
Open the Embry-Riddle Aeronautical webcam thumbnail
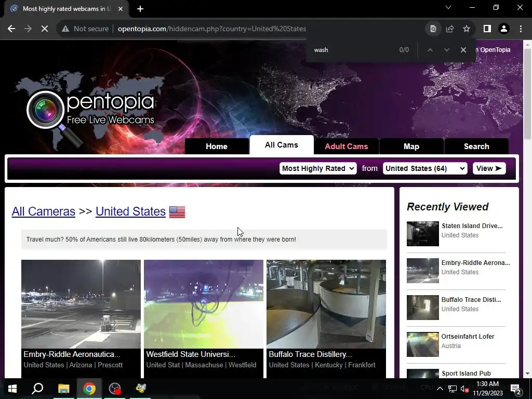pos(81,304)
